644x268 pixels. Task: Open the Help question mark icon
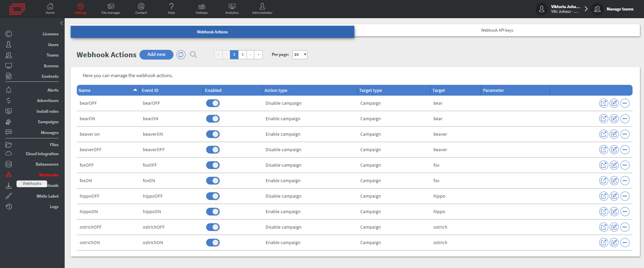tap(171, 6)
